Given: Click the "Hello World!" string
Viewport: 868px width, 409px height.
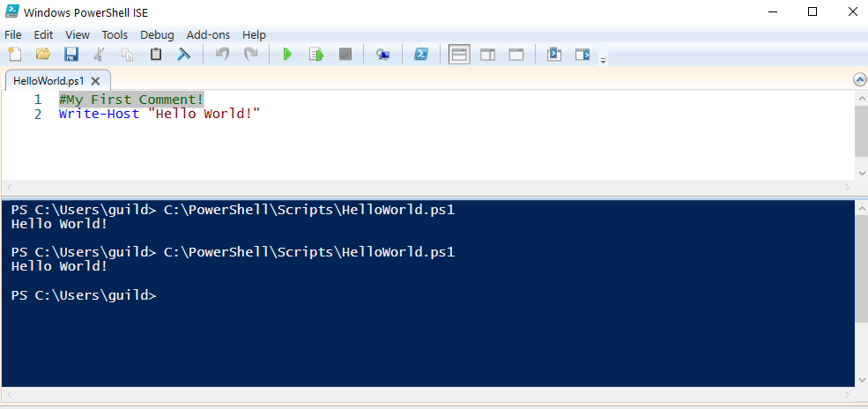Looking at the screenshot, I should tap(204, 115).
